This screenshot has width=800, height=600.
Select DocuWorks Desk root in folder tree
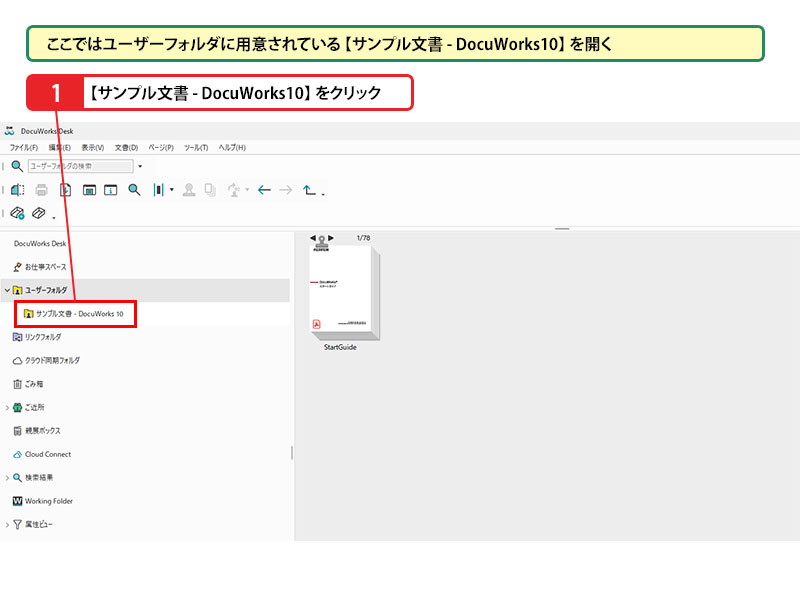(40, 243)
